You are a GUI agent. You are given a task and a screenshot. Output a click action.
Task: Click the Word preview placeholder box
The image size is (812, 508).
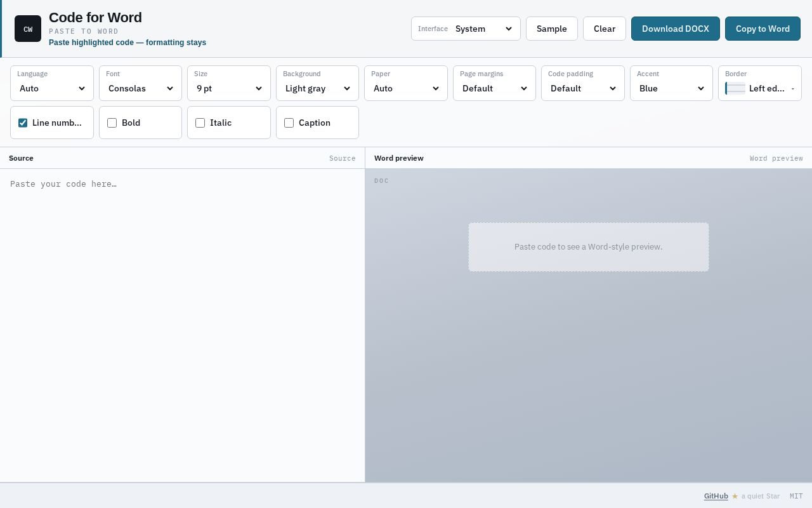click(x=589, y=247)
